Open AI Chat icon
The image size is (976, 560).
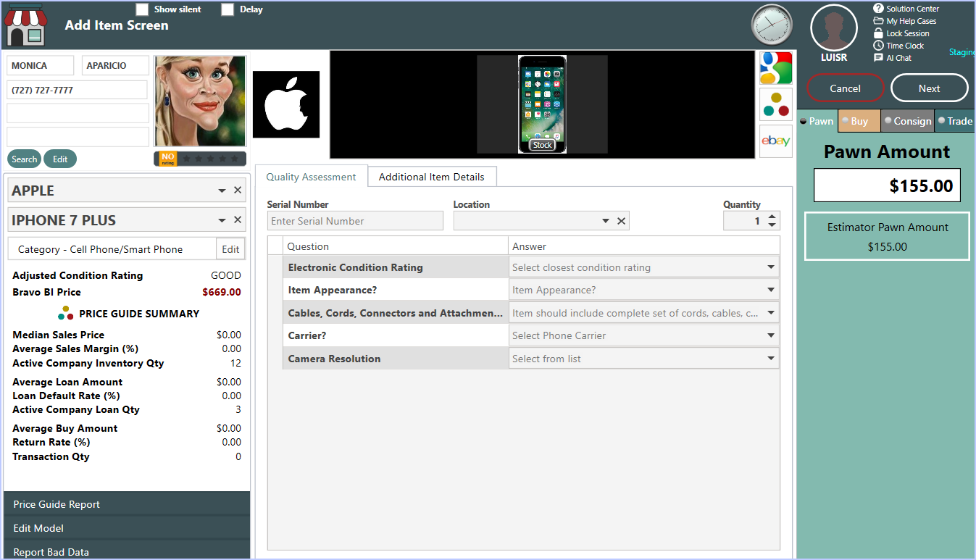click(878, 58)
